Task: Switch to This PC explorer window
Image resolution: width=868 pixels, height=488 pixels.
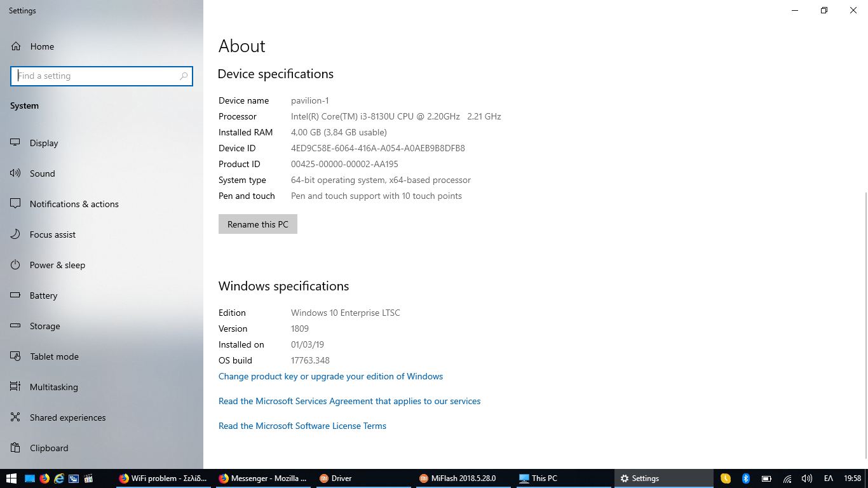Action: click(x=563, y=478)
